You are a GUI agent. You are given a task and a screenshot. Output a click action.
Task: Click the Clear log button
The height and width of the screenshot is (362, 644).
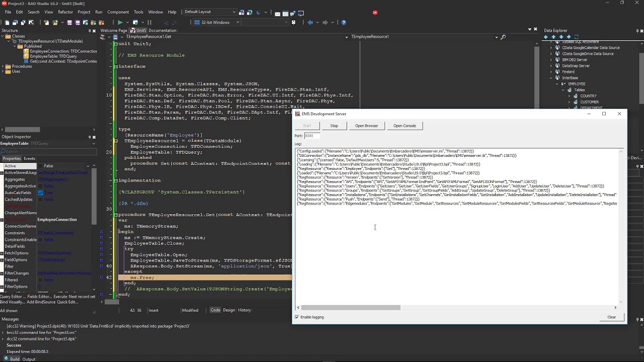pyautogui.click(x=611, y=317)
